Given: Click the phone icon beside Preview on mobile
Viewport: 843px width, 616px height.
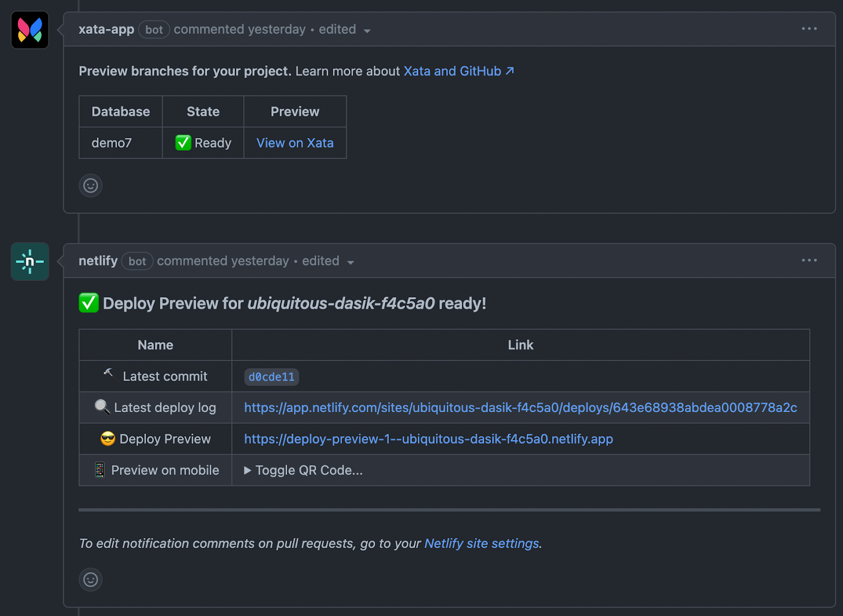Looking at the screenshot, I should pyautogui.click(x=100, y=470).
